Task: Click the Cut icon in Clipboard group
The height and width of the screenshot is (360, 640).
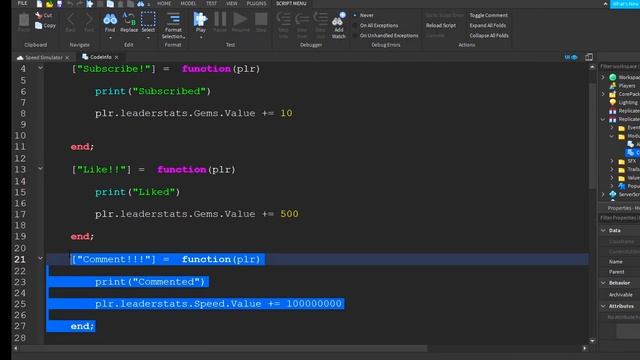Action: pos(39,16)
